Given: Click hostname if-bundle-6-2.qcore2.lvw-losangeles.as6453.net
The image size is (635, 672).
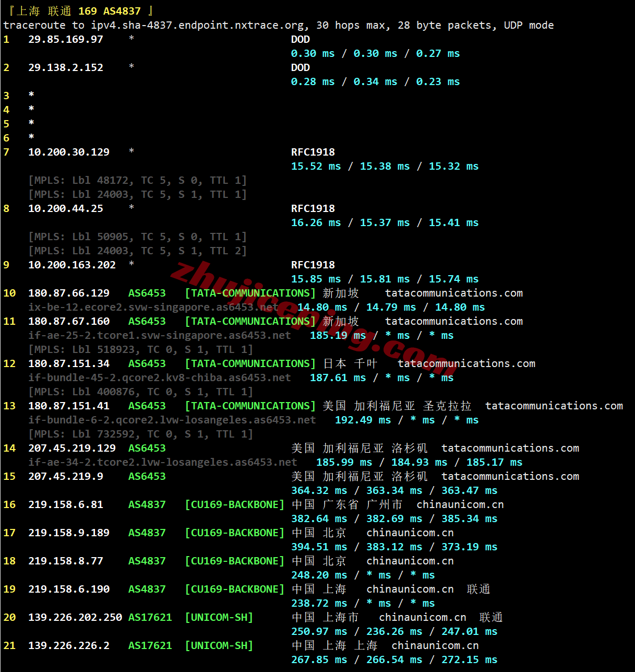Looking at the screenshot, I should (x=172, y=420).
